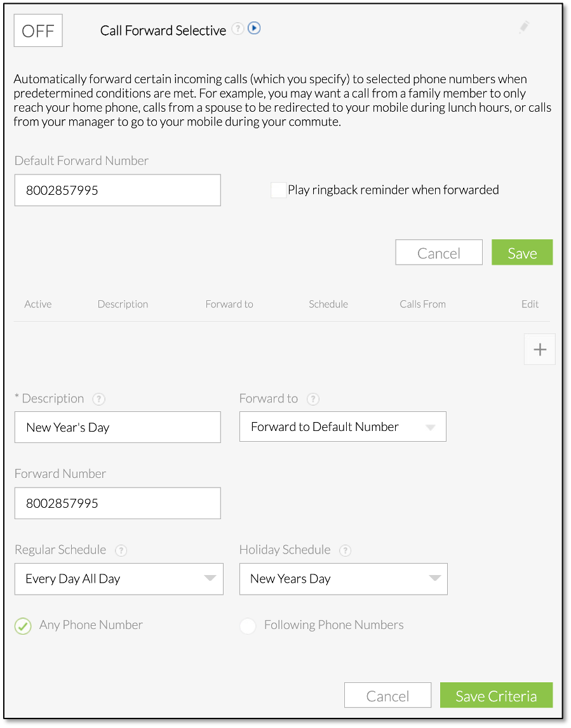This screenshot has width=571, height=728.
Task: Play the Call Forward Selective tutorial video
Action: pos(254,28)
